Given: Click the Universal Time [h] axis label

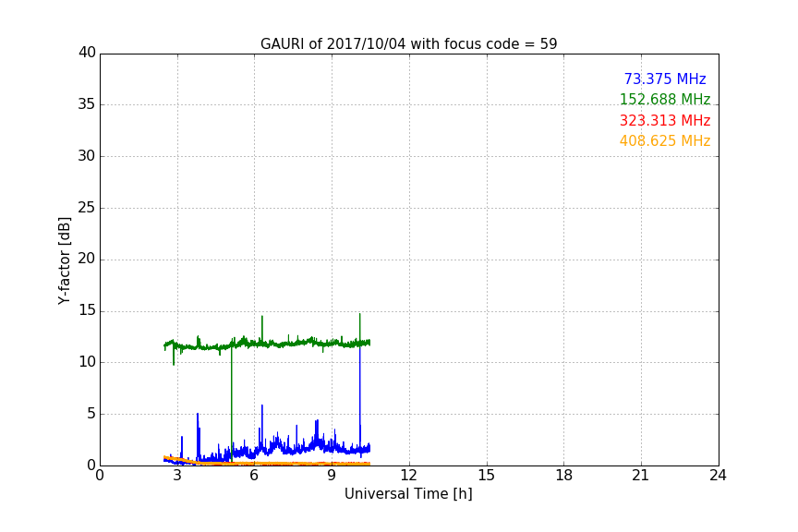Looking at the screenshot, I should [x=408, y=494].
